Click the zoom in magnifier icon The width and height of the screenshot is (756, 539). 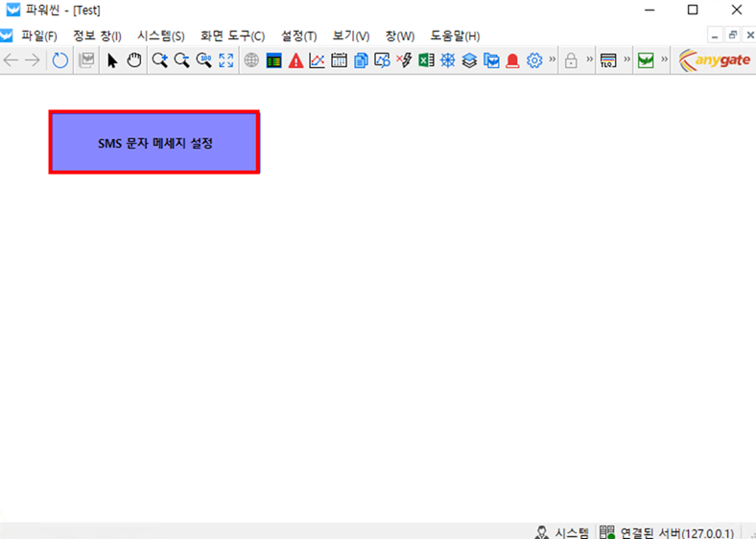tap(159, 60)
